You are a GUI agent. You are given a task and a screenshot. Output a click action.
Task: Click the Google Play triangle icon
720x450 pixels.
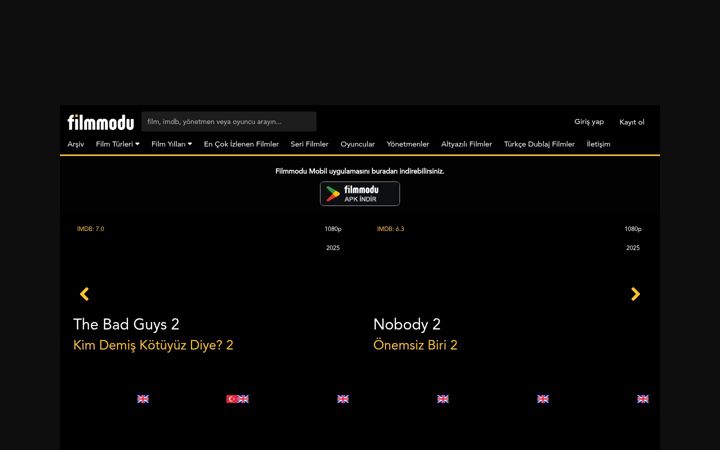click(x=332, y=194)
